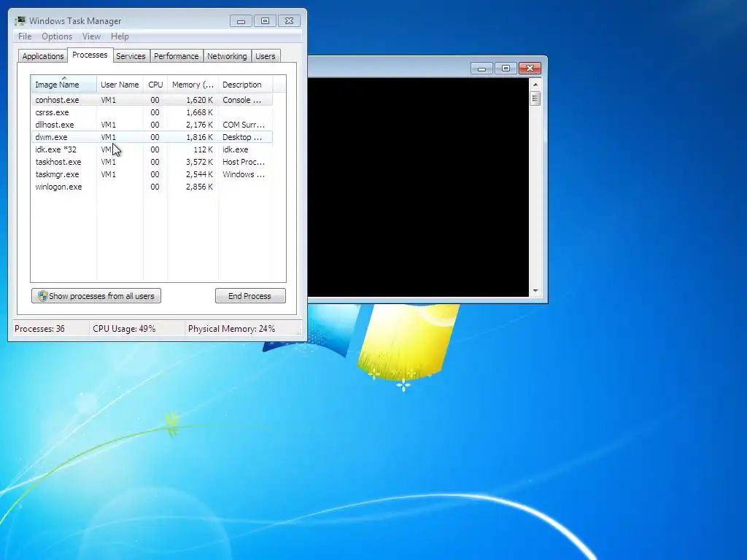The height and width of the screenshot is (560, 747).
Task: Select the csrss.exe process
Action: [x=152, y=112]
